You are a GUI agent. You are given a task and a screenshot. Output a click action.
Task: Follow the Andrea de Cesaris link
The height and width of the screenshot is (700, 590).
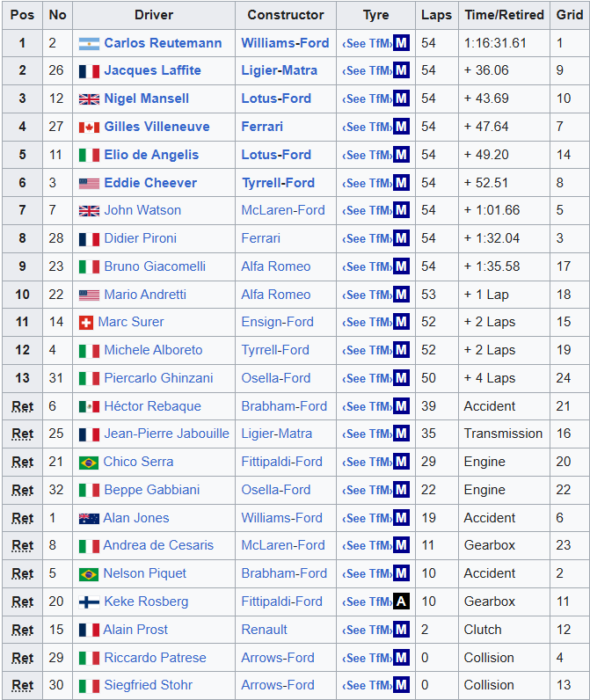(158, 545)
